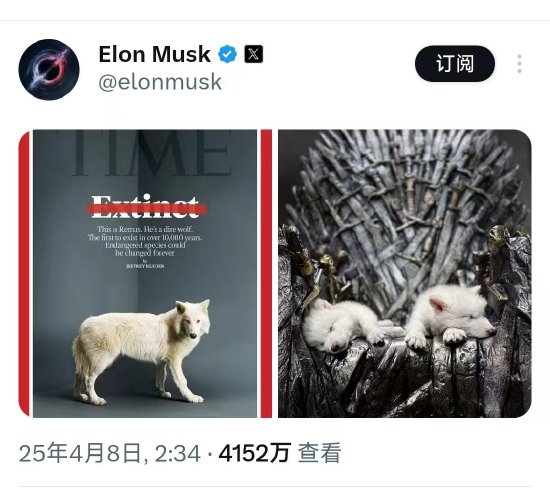Screen dimensions: 550x496
Task: Open the Iron Throne wolf pups image
Action: pyautogui.click(x=404, y=274)
